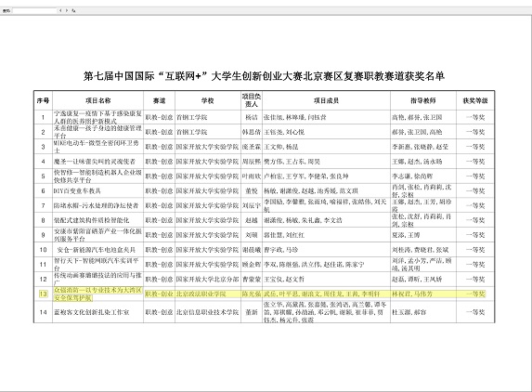Select the 指导教师 column header
The width and height of the screenshot is (532, 392).
pos(423,100)
